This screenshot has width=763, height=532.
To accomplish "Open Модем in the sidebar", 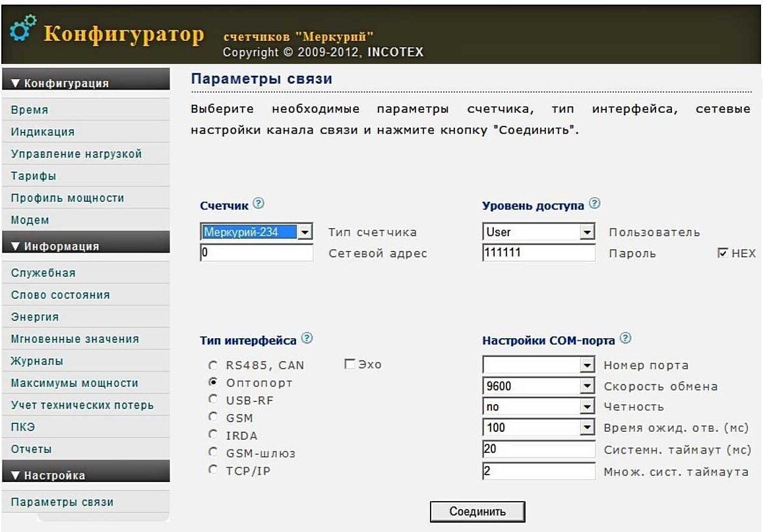I will [86, 220].
